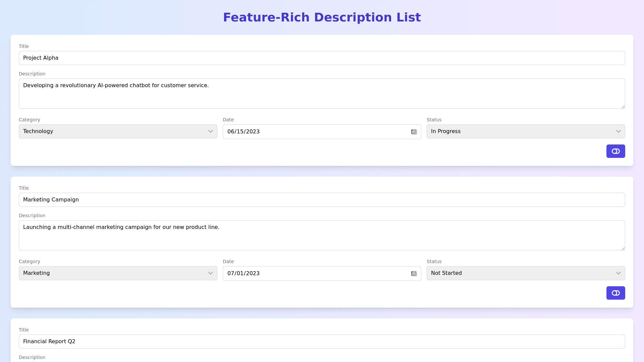Focus the multi-channel marketing description textarea

(322, 235)
